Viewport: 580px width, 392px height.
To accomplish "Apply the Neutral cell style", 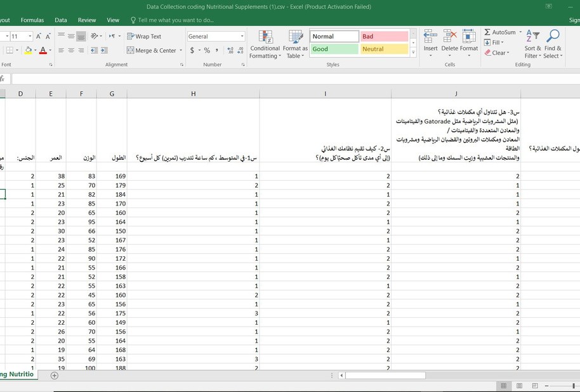I will (x=384, y=49).
